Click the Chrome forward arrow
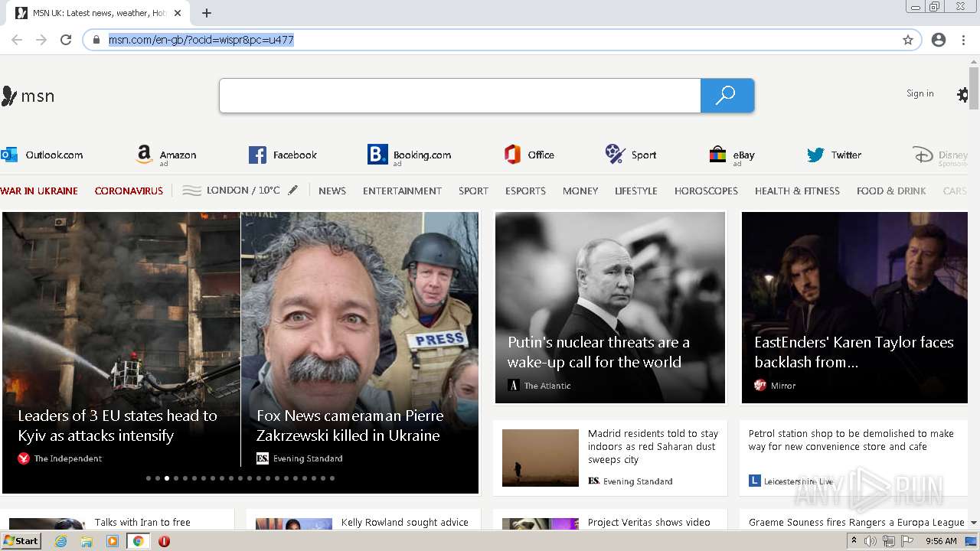 click(41, 40)
